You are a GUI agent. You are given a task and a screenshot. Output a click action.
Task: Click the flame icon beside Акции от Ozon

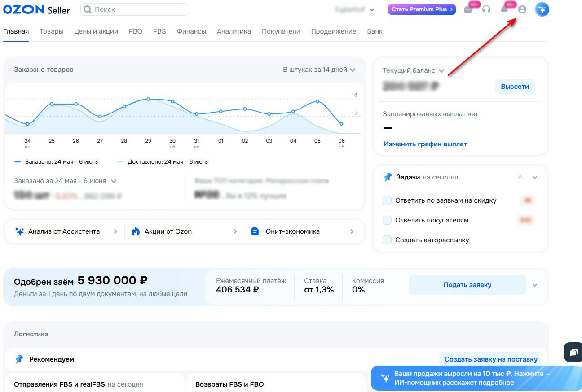[x=136, y=231]
